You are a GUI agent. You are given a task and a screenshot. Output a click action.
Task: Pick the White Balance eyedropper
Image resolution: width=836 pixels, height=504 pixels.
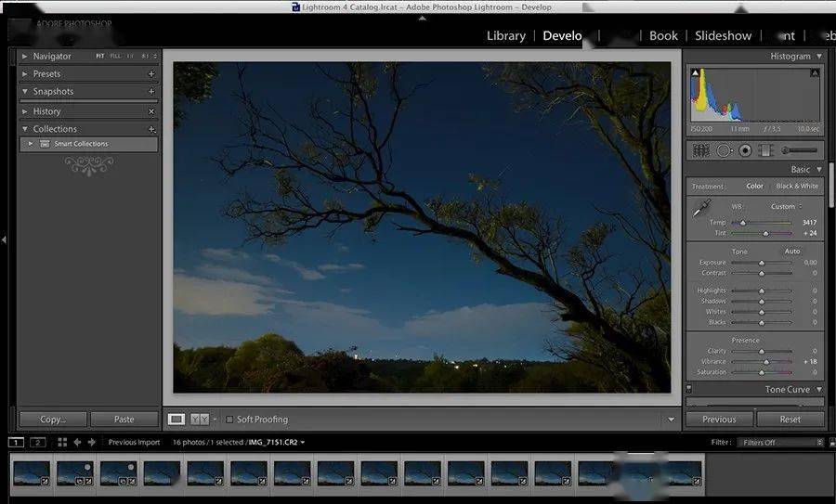(x=700, y=208)
